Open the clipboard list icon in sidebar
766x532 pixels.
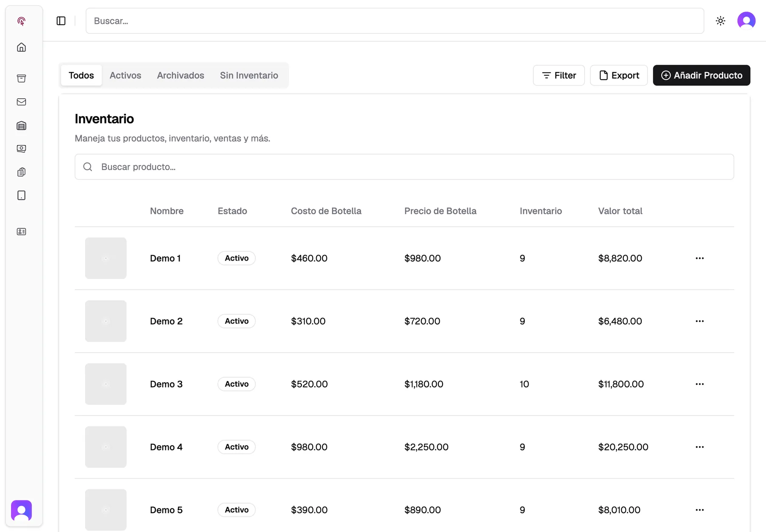[x=21, y=172]
